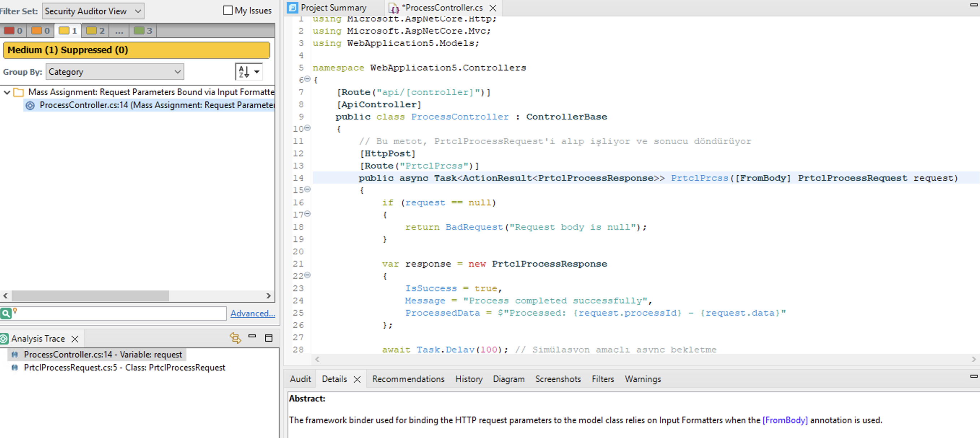Toggle the My Issues checkbox
This screenshot has width=980, height=438.
(x=227, y=11)
